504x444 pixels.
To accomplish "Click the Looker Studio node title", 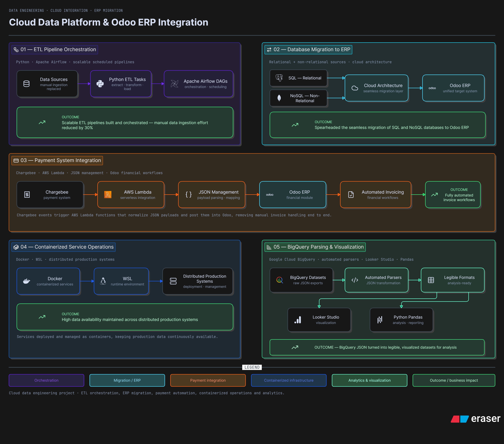I will 326,317.
